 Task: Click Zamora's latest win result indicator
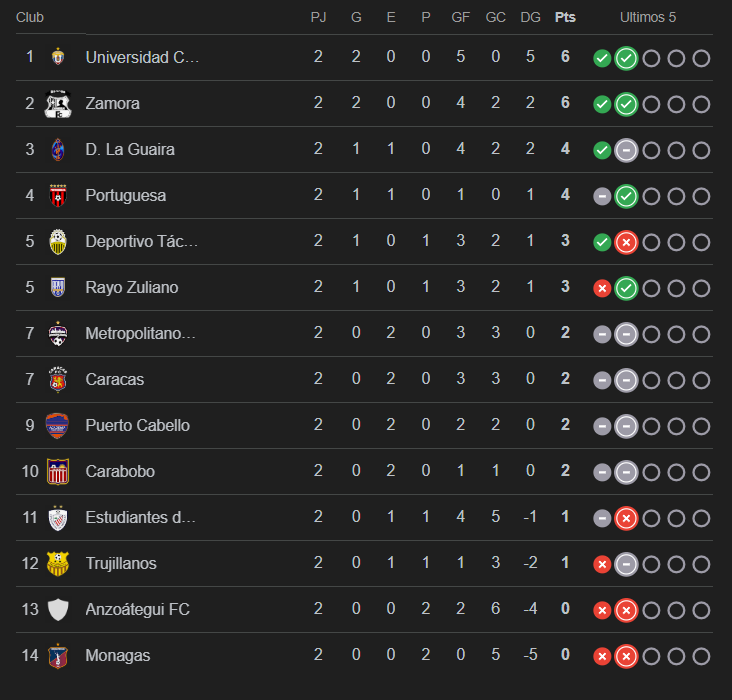[x=626, y=104]
